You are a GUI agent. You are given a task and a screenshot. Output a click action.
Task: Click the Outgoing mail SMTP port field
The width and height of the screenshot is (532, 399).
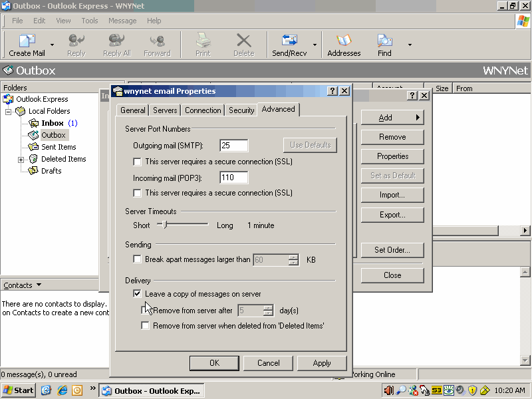(234, 146)
